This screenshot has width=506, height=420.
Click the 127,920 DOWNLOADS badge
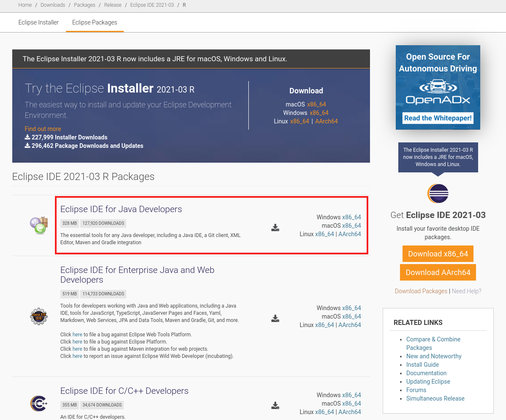tap(103, 223)
